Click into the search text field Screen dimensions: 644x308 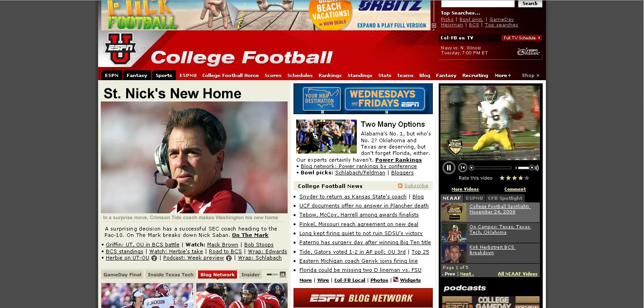(x=478, y=4)
